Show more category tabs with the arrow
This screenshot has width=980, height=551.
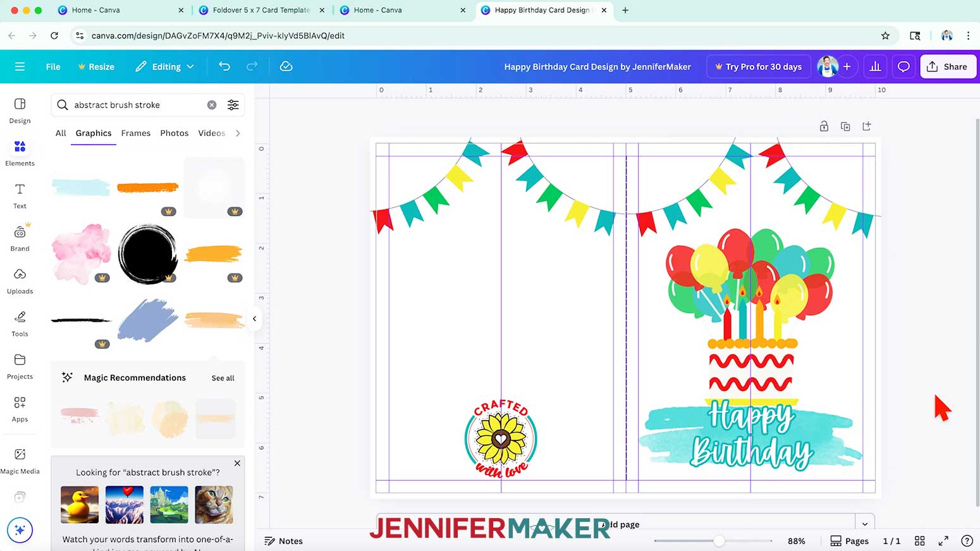click(x=238, y=133)
